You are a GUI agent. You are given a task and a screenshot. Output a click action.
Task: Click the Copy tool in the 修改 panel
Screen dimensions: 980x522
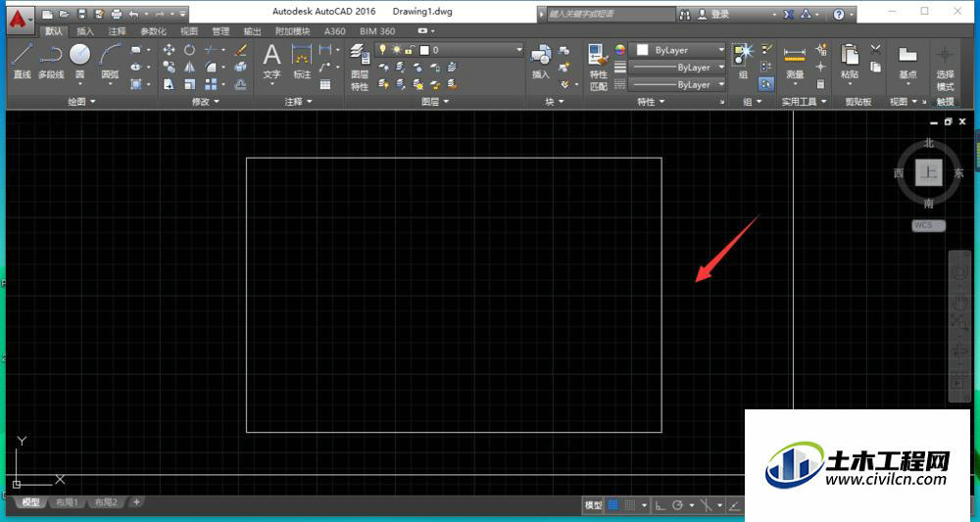[x=169, y=67]
